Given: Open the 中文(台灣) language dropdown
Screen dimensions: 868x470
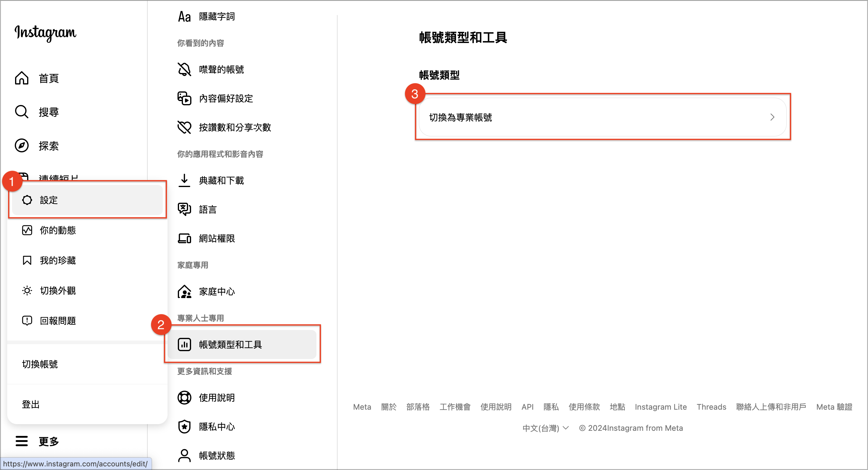Looking at the screenshot, I should tap(546, 428).
